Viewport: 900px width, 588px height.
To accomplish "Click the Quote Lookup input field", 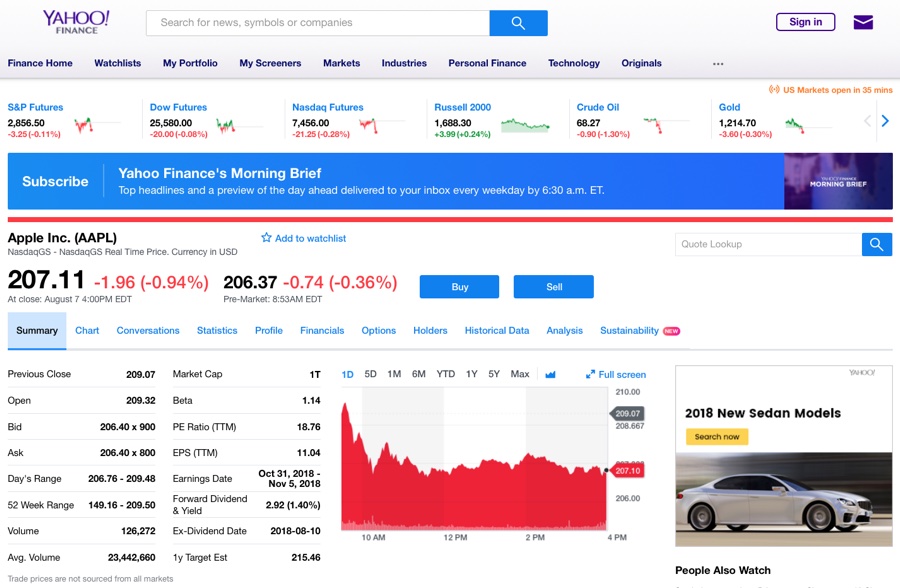I will (x=767, y=244).
